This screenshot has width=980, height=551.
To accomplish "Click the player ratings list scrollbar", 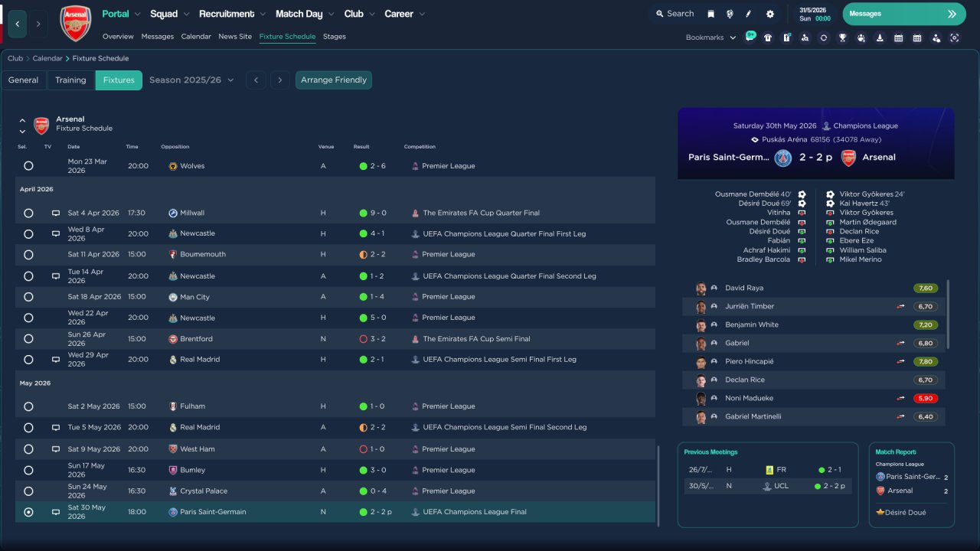I will click(948, 314).
